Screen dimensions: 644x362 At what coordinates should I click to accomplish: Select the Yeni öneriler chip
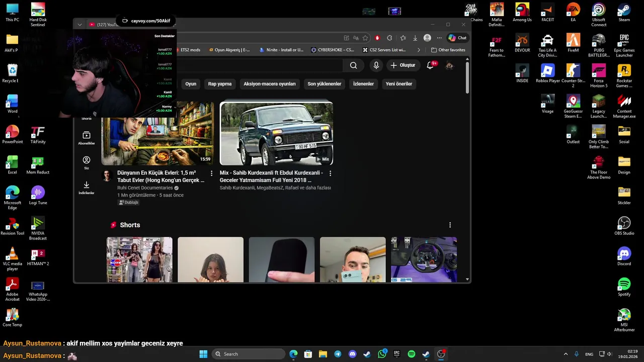[x=399, y=84]
